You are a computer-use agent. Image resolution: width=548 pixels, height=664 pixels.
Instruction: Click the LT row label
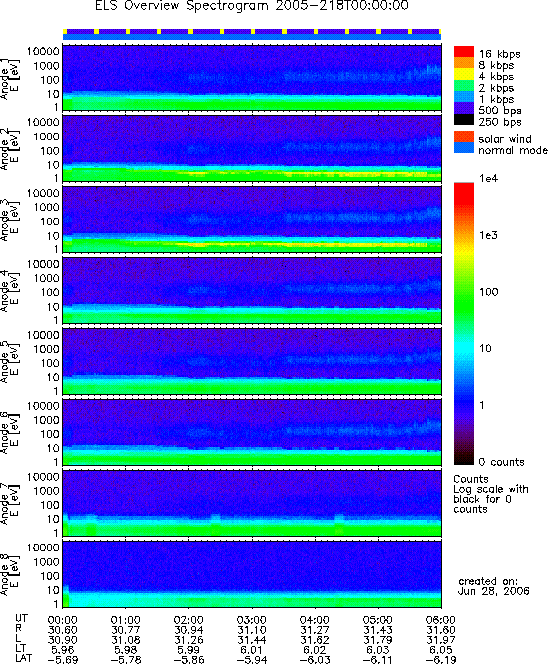(21, 648)
